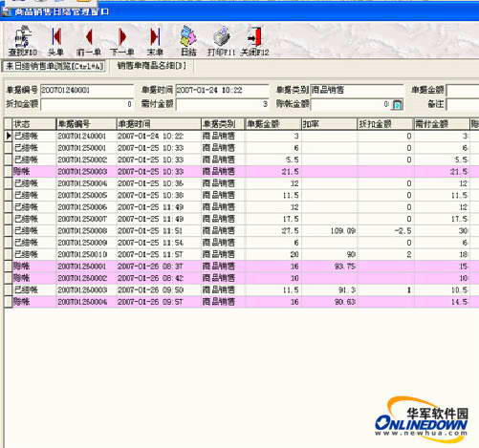
Task: Select the order row 200701260003
Action: [x=241, y=289]
